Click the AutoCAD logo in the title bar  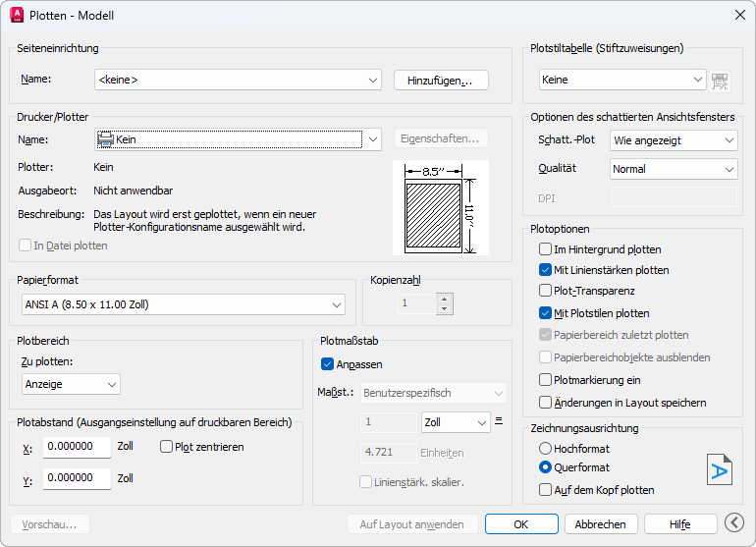(17, 16)
